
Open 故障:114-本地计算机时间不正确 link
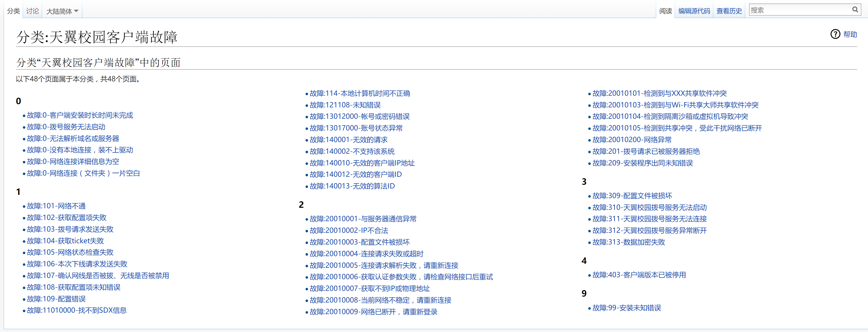coord(359,94)
